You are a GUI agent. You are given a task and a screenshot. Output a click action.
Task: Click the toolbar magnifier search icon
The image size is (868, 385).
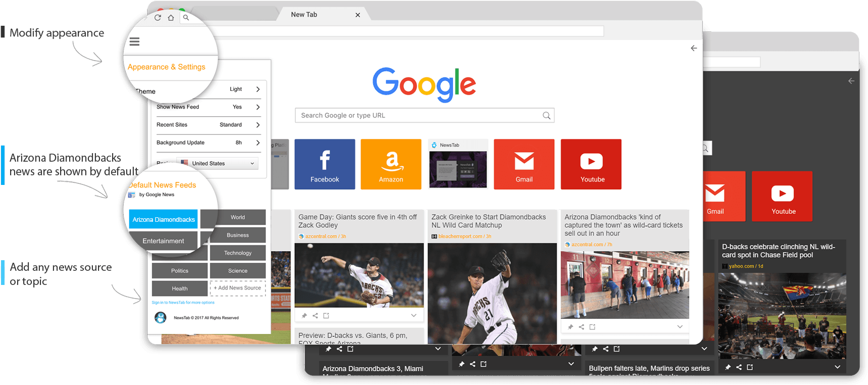[186, 18]
